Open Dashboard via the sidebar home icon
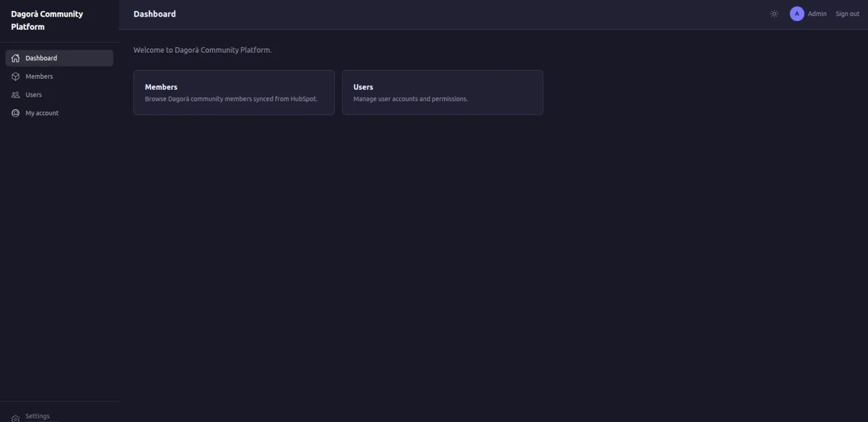Viewport: 868px width, 422px height. click(x=15, y=58)
